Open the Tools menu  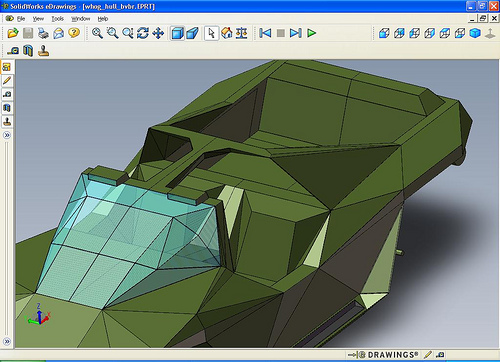coord(57,19)
